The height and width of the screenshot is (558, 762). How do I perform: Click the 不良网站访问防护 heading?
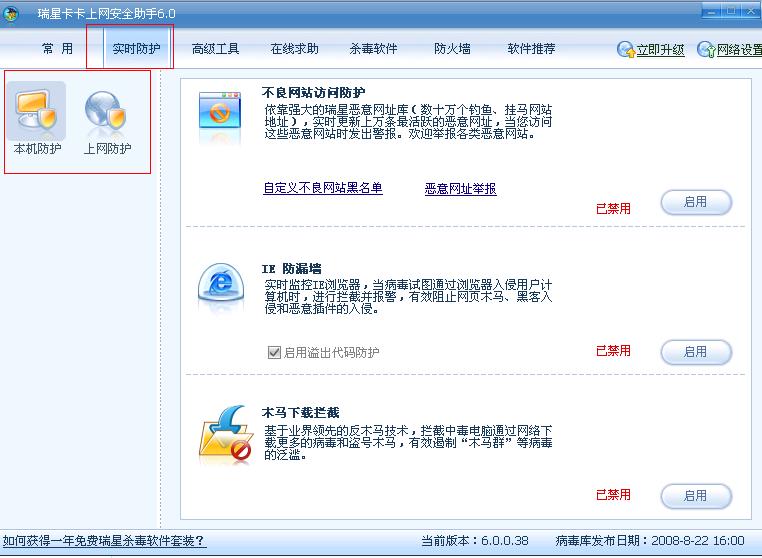point(313,92)
